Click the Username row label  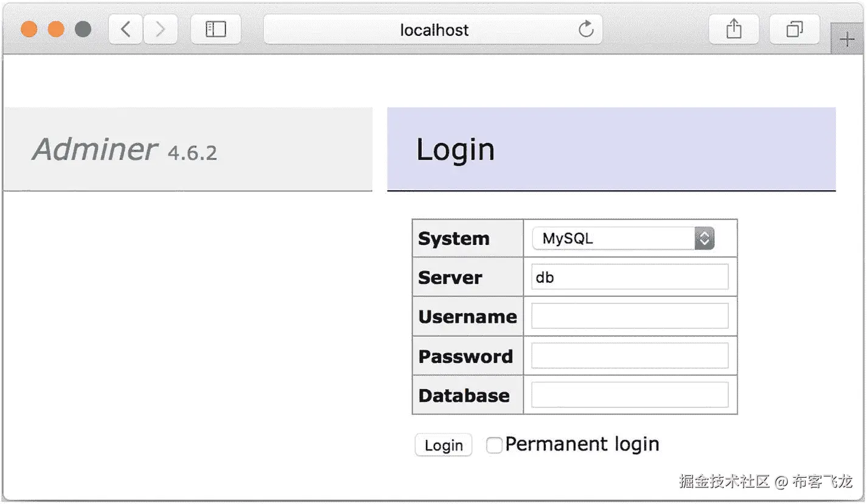467,317
